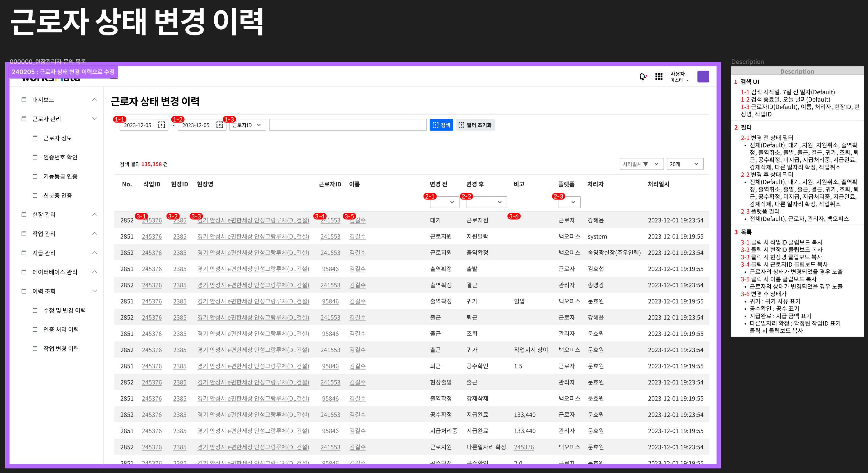868x473 pixels.
Task: Click the 근로자 관리 menu icon
Action: tap(24, 119)
